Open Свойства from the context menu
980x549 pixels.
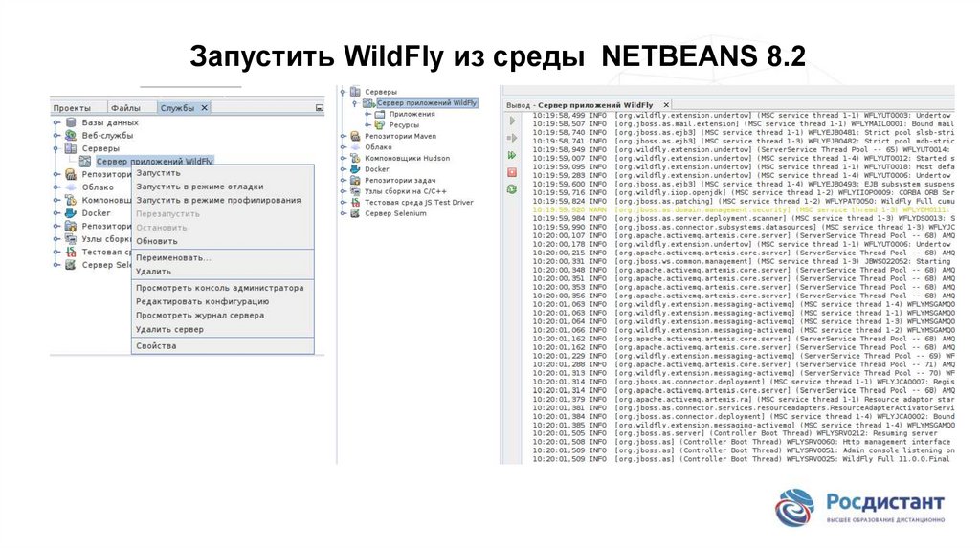point(222,346)
